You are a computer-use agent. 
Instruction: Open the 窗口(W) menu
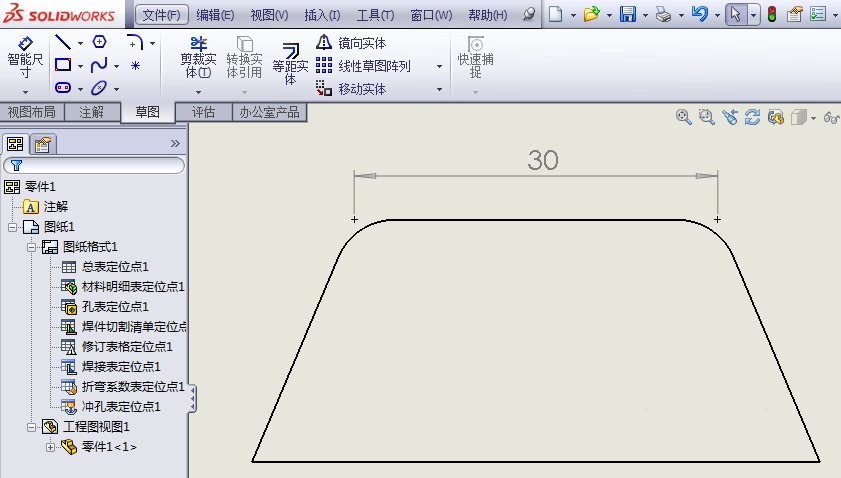pos(431,15)
